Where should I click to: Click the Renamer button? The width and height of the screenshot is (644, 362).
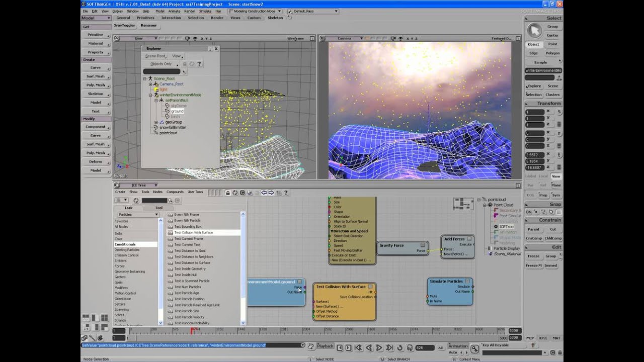click(149, 25)
